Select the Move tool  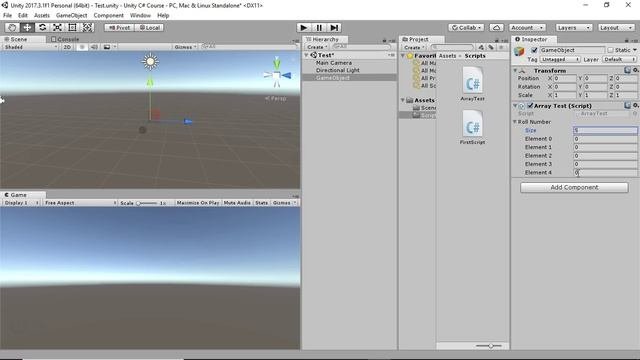click(x=27, y=27)
